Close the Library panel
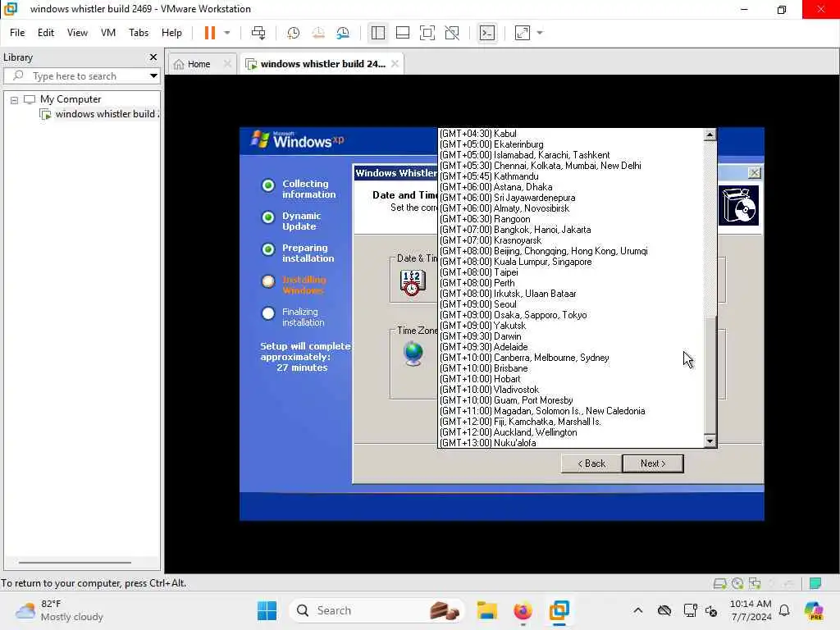 pyautogui.click(x=153, y=57)
